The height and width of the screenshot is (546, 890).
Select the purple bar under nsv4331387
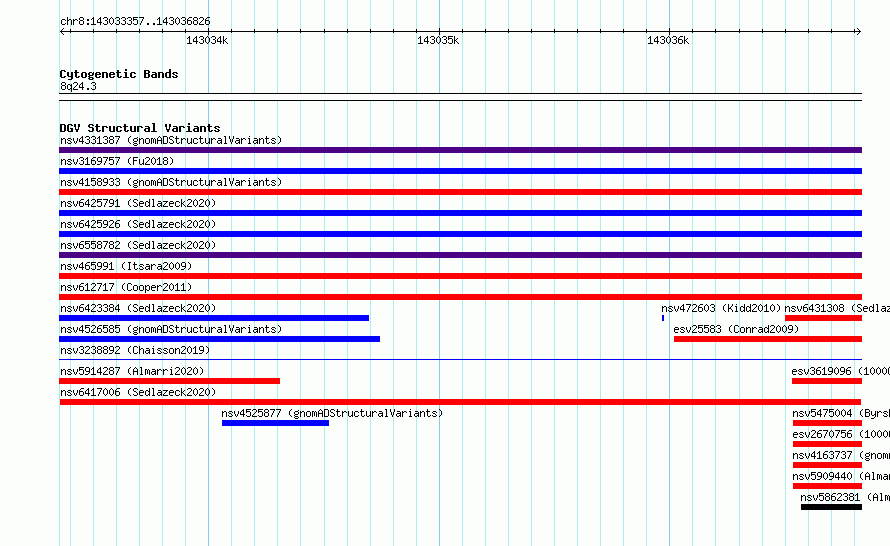click(460, 150)
